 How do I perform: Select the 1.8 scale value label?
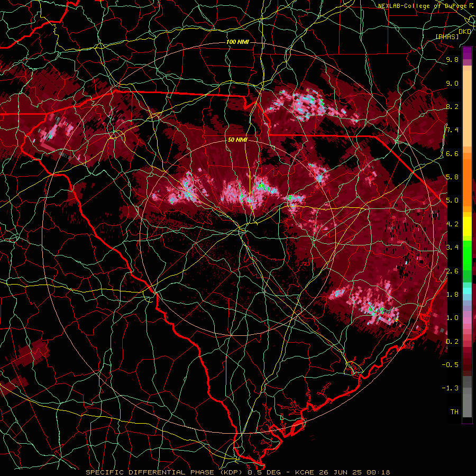coord(452,295)
